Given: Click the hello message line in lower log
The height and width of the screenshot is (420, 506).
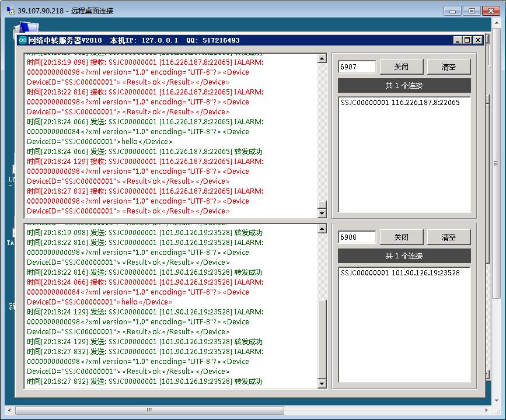Looking at the screenshot, I should [100, 302].
